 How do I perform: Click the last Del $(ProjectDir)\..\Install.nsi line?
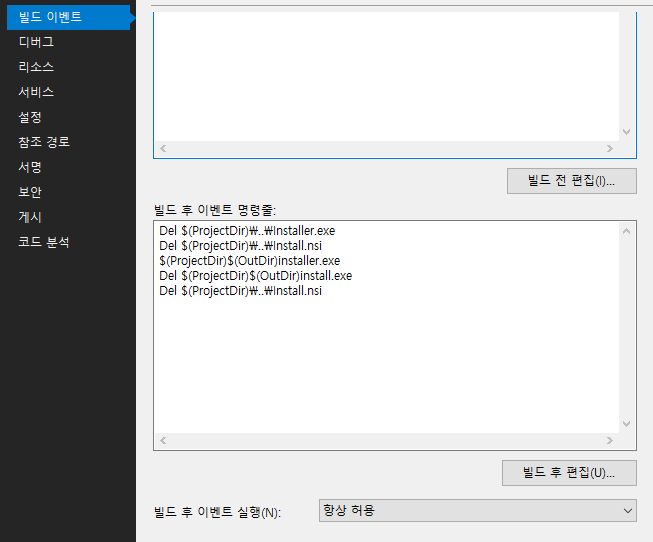(240, 291)
